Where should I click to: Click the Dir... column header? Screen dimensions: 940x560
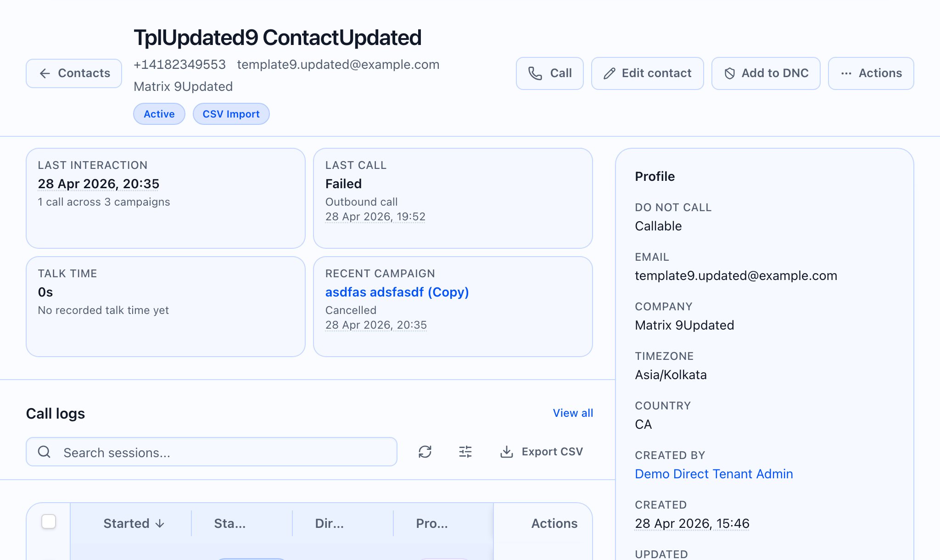point(329,523)
